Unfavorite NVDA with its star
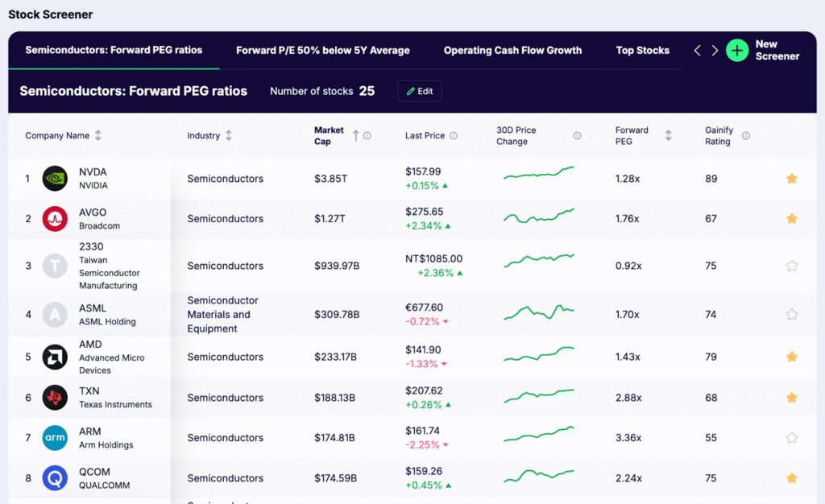The image size is (825, 504). coord(792,179)
